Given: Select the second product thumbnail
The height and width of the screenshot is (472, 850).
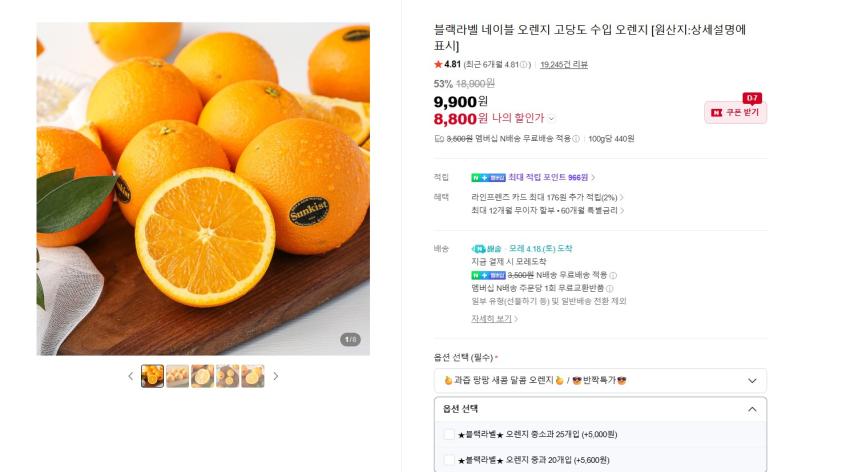Looking at the screenshot, I should pos(177,376).
